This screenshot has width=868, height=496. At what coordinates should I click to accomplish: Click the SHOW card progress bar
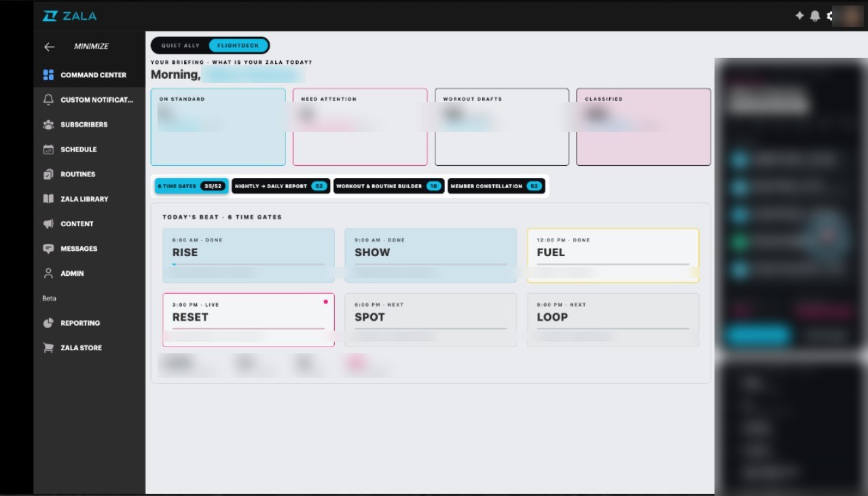(431, 264)
